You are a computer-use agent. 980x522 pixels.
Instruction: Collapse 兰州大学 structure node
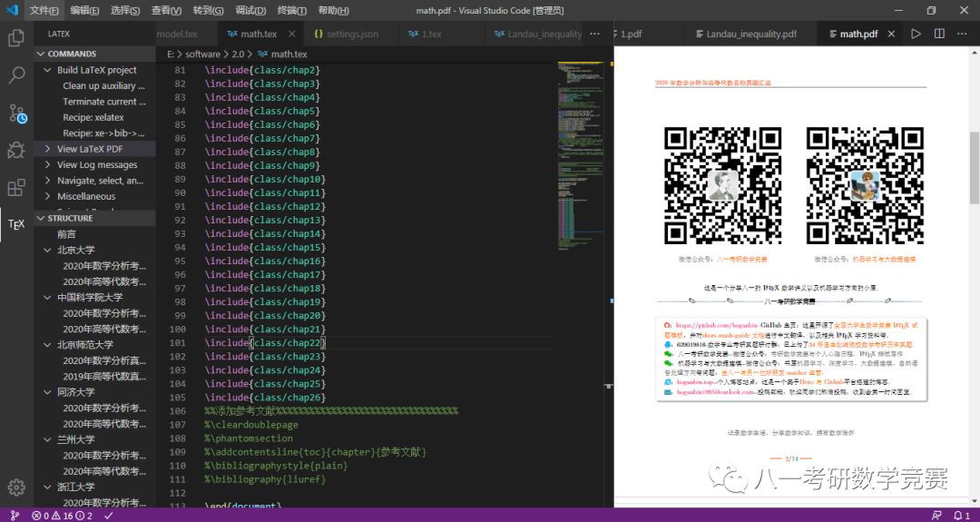click(x=47, y=439)
